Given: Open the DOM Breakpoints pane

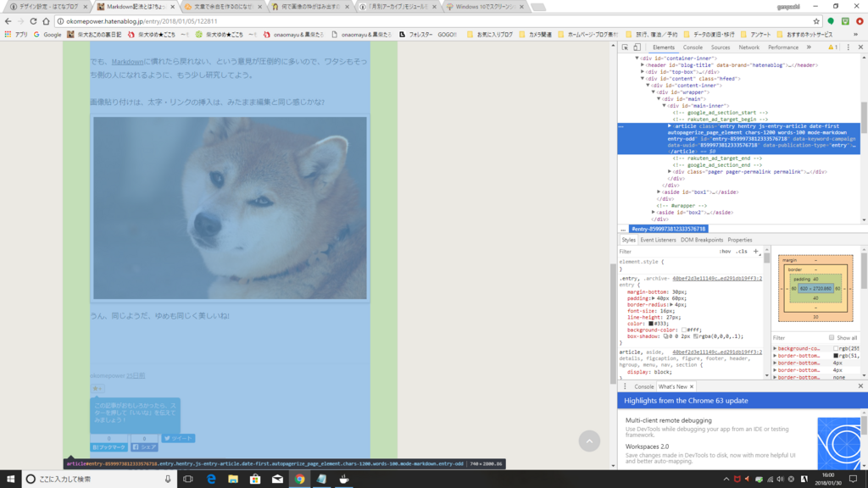Looking at the screenshot, I should click(701, 240).
